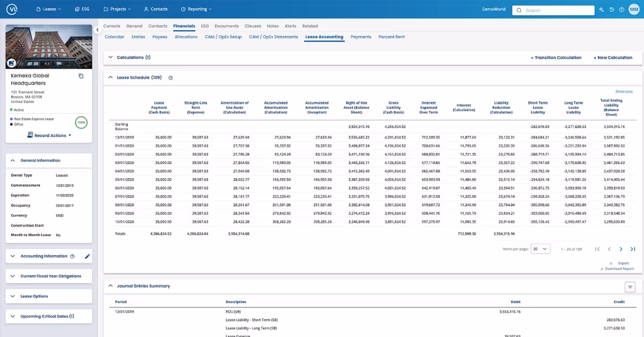Click the New Calculation button

pos(613,57)
